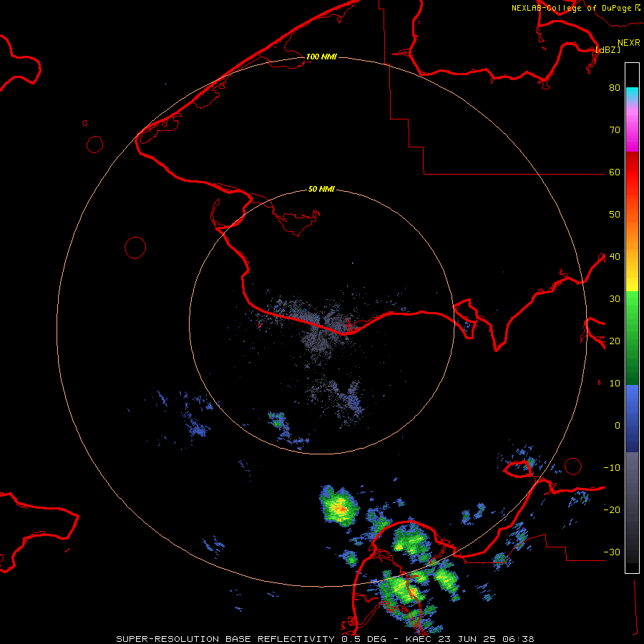Click the 0 value on the dBZ scale
The height and width of the screenshot is (644, 644).
[618, 426]
